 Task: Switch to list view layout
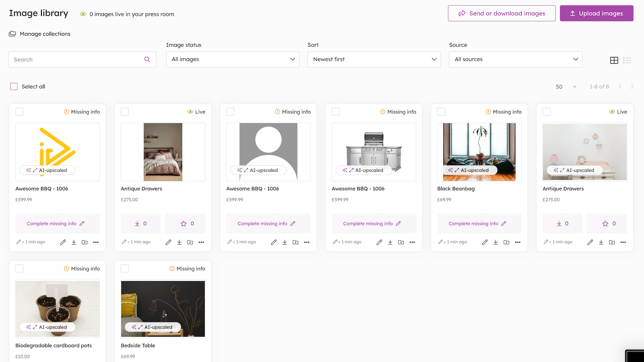(627, 60)
